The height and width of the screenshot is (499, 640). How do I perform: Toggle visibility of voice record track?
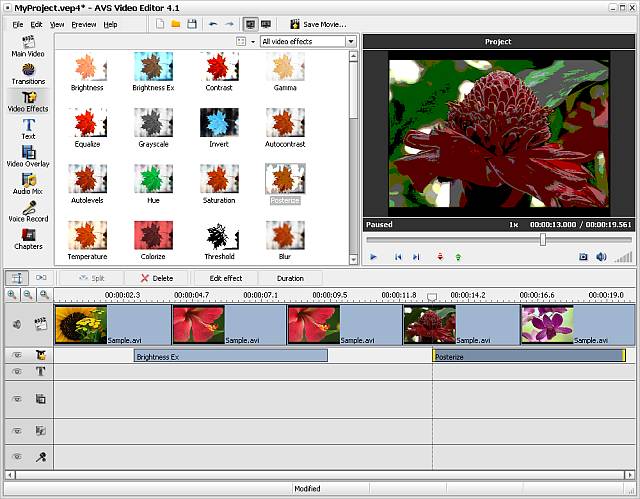pyautogui.click(x=17, y=457)
